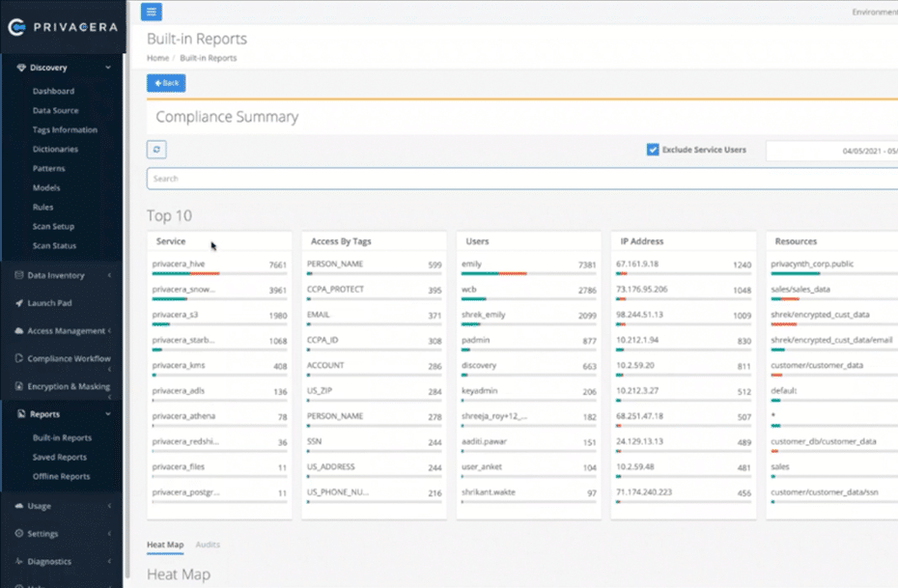Screen dimensions: 898x588
Task: Click the Access Management icon
Action: 19,331
